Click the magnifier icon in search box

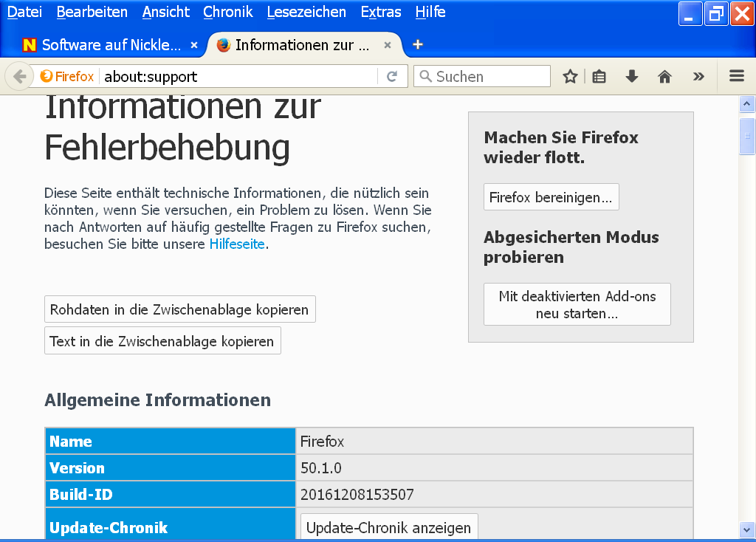pyautogui.click(x=425, y=76)
